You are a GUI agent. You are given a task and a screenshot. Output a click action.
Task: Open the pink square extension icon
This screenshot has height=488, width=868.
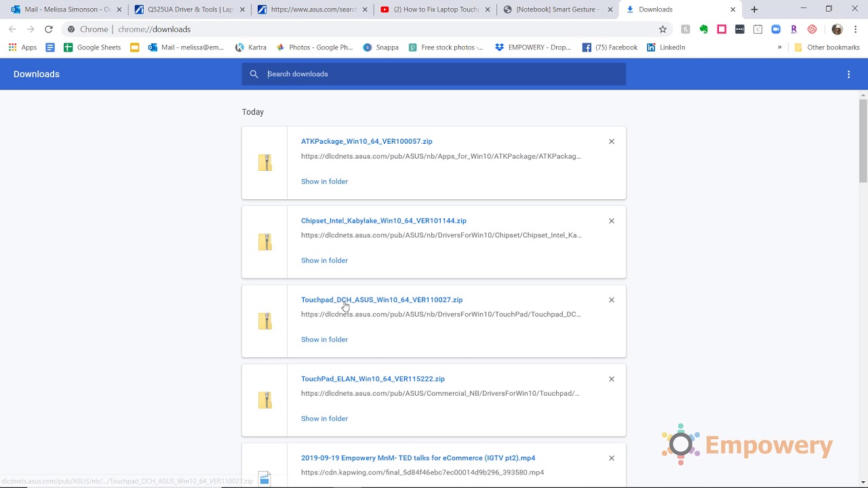pyautogui.click(x=722, y=29)
